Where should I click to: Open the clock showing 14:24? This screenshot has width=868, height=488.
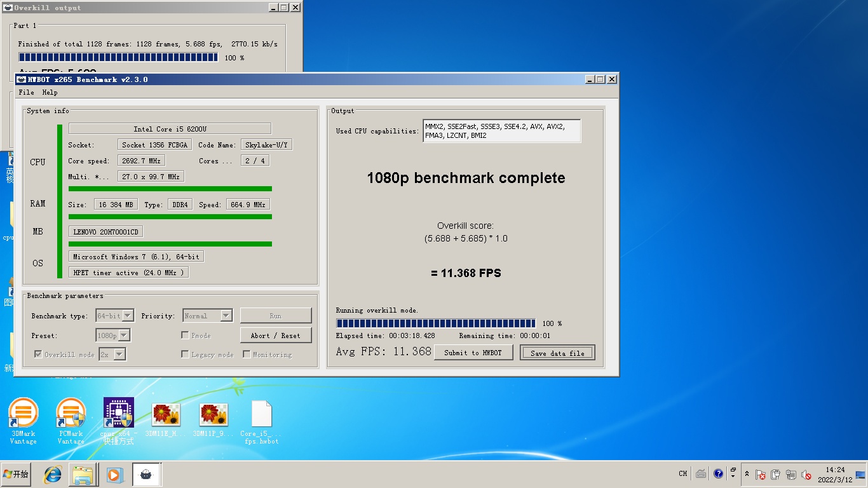coord(835,475)
